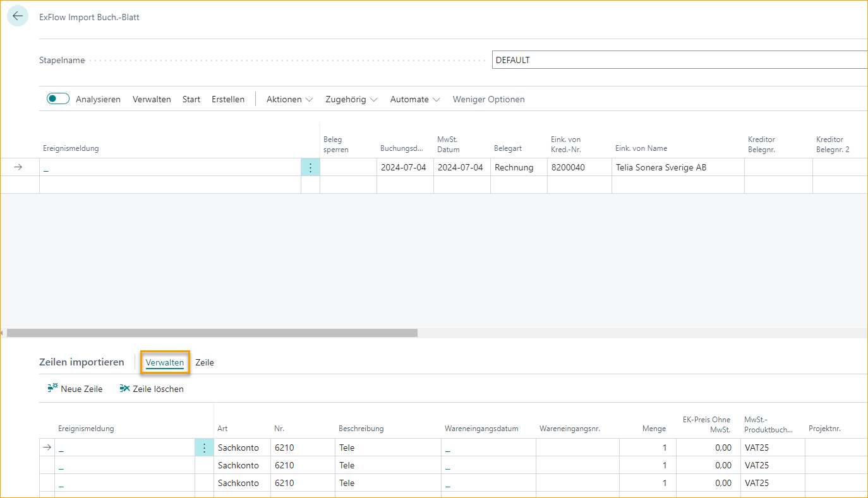
Task: Click EK-Preis 0,00 in the second line
Action: pyautogui.click(x=709, y=465)
